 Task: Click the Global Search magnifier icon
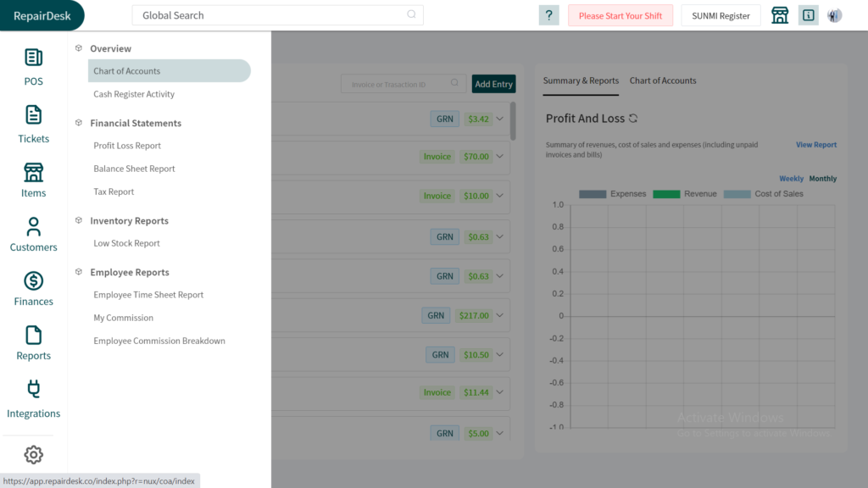pos(411,14)
